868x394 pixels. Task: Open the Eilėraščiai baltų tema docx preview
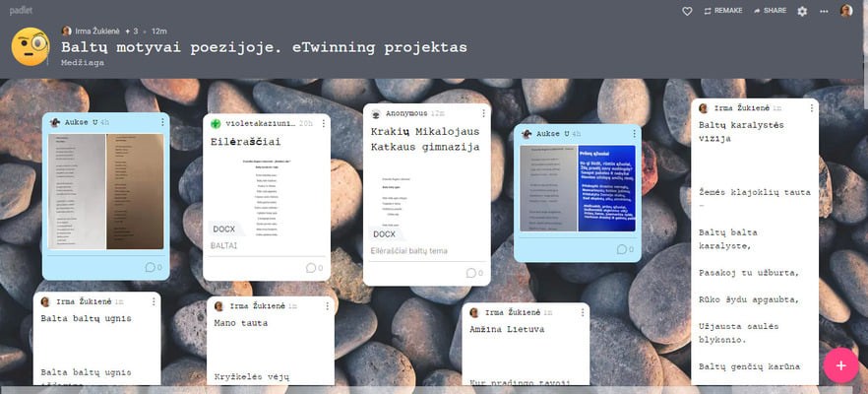426,201
